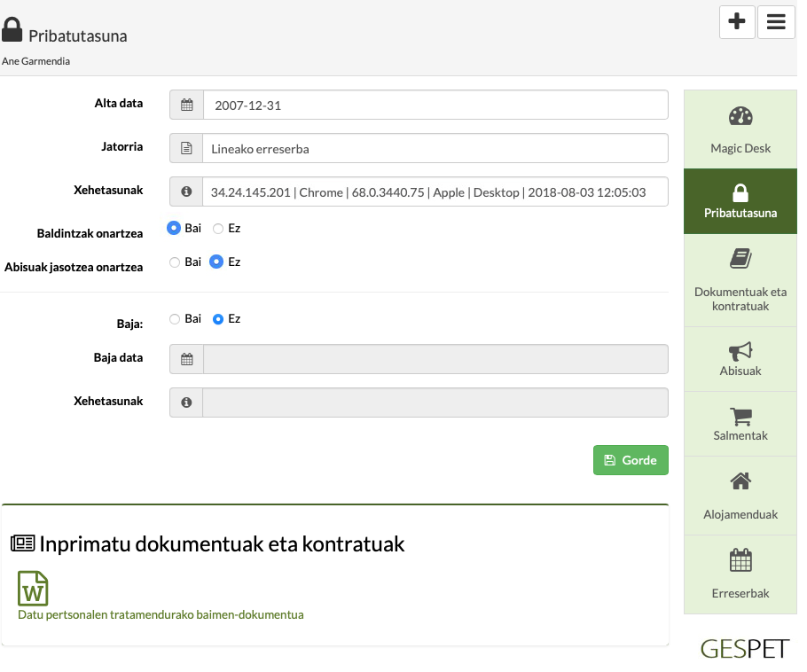The image size is (807, 672).
Task: Navigate to Alojamenduak in sidebar
Action: pyautogui.click(x=740, y=495)
